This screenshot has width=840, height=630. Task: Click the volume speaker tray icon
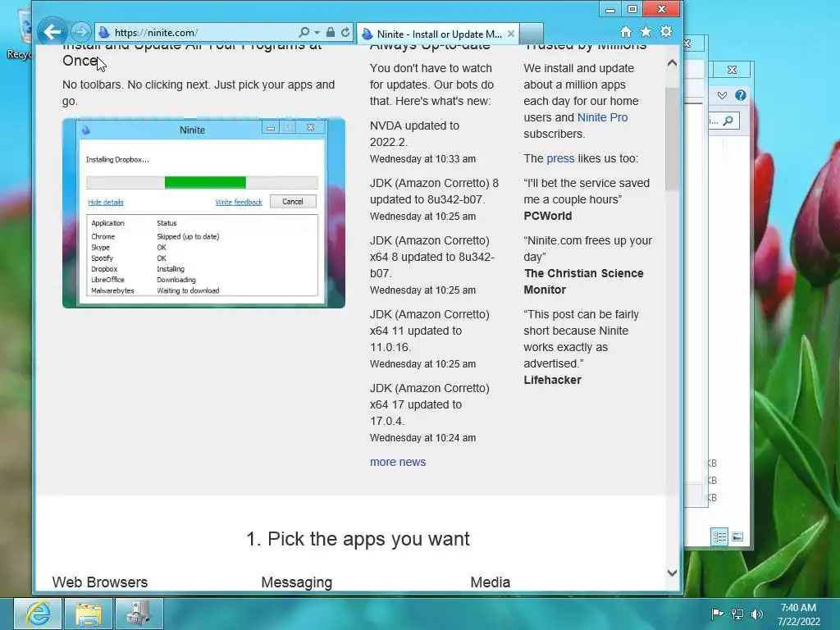tap(756, 614)
